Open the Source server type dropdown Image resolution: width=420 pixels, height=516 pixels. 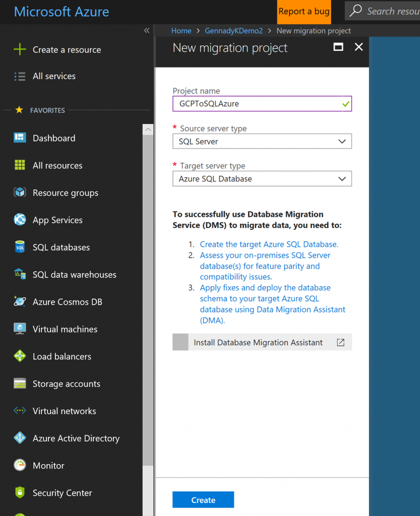point(262,141)
